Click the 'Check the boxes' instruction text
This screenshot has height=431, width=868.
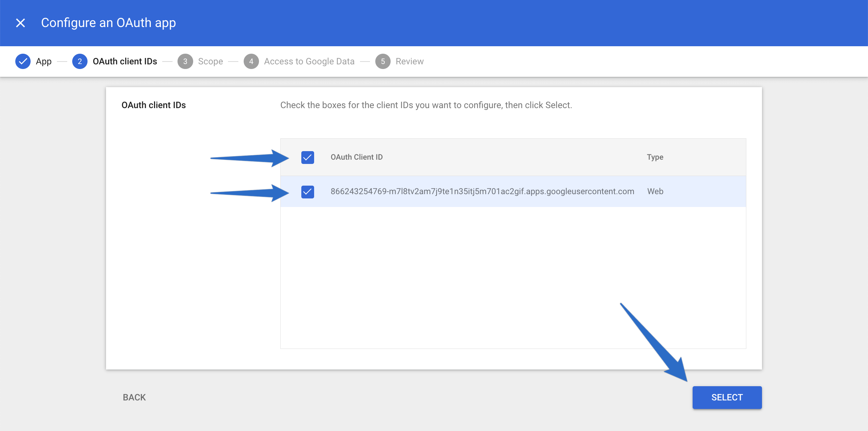coord(426,105)
